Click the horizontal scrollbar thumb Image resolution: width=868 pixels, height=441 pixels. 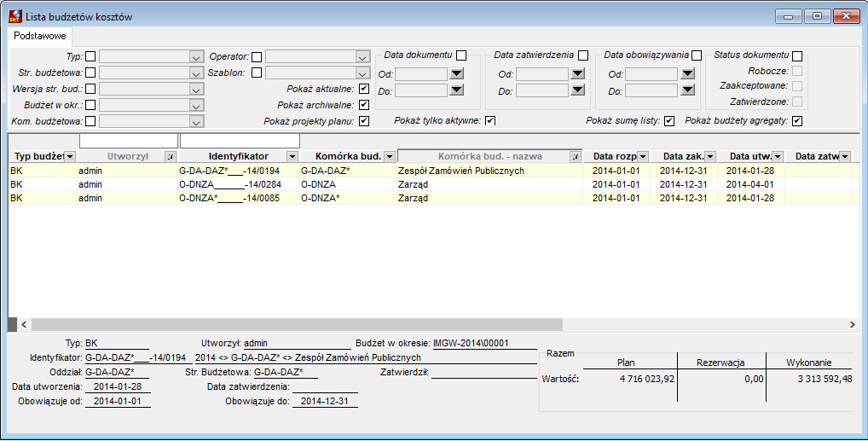(297, 324)
